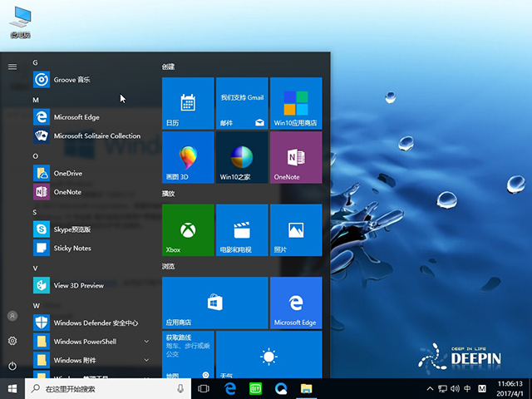Open Settings gear in Start menu
Viewport: 532px width, 399px height.
[12, 341]
